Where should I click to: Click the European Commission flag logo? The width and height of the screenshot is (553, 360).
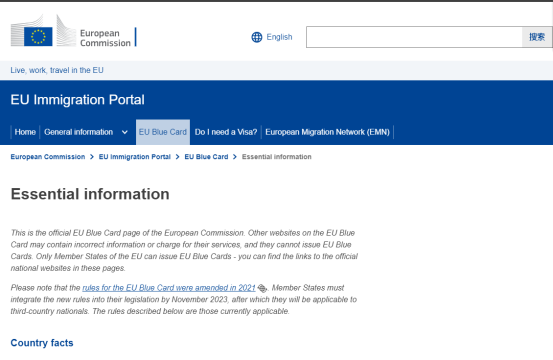click(x=38, y=36)
